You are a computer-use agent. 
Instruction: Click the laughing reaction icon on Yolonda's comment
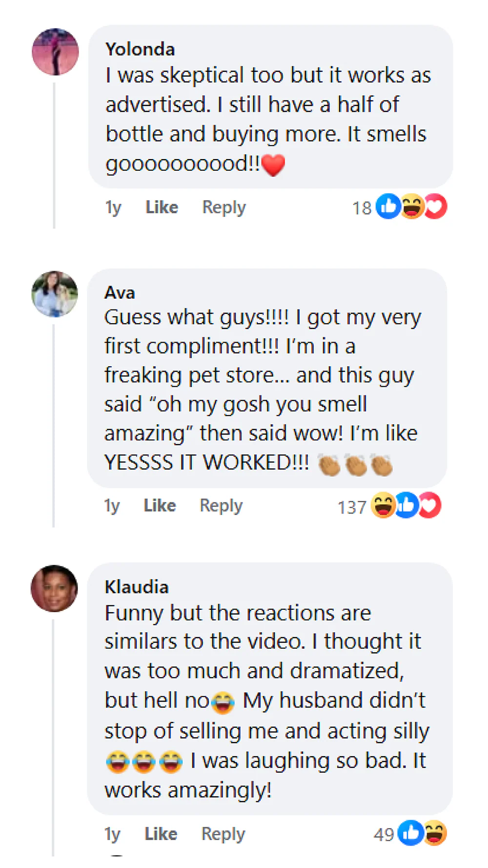click(x=412, y=207)
